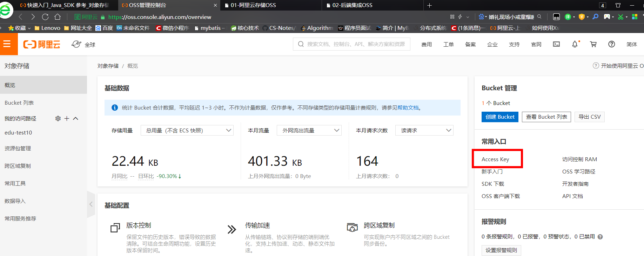Open the 收藏 bookmarks dropdown
The height and width of the screenshot is (256, 644).
coord(19,28)
